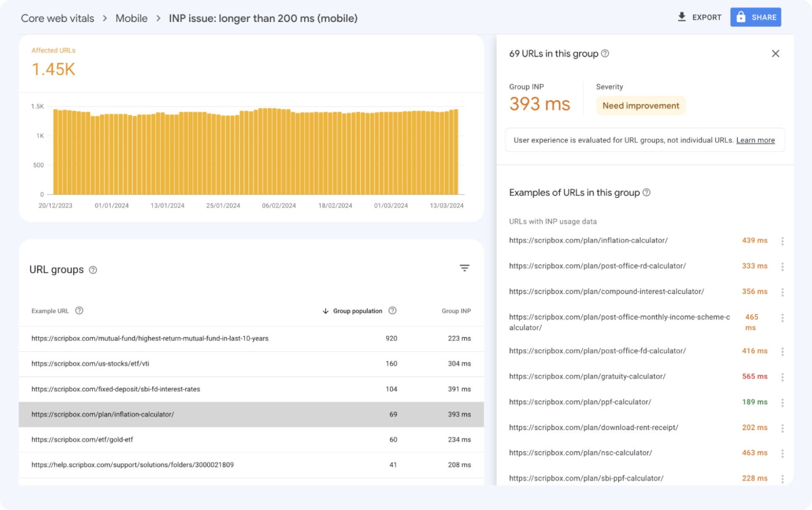Click example URL download-rent-receipt
The height and width of the screenshot is (510, 812).
pyautogui.click(x=593, y=428)
